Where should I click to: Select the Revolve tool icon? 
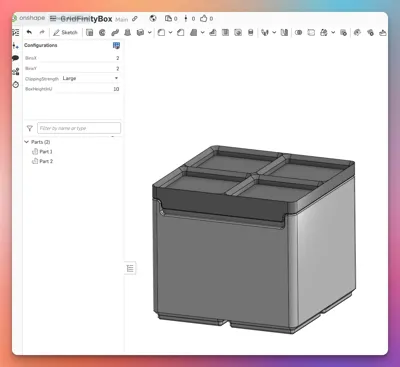[102, 32]
